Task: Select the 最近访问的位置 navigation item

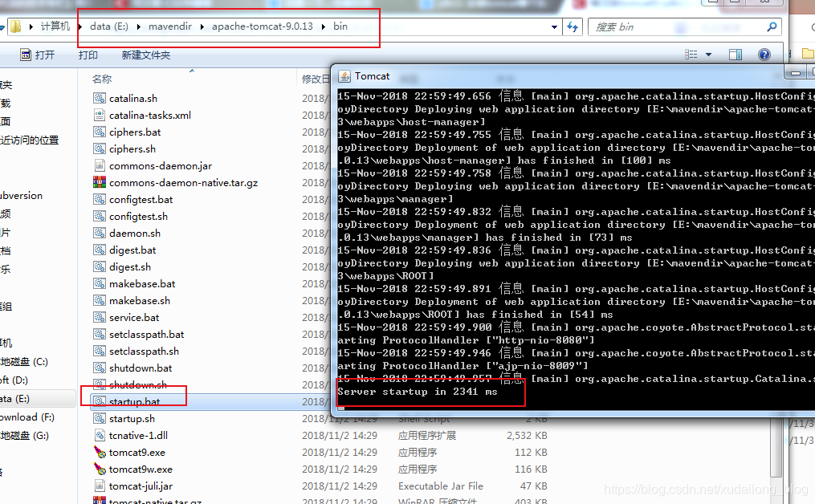Action: (x=30, y=140)
